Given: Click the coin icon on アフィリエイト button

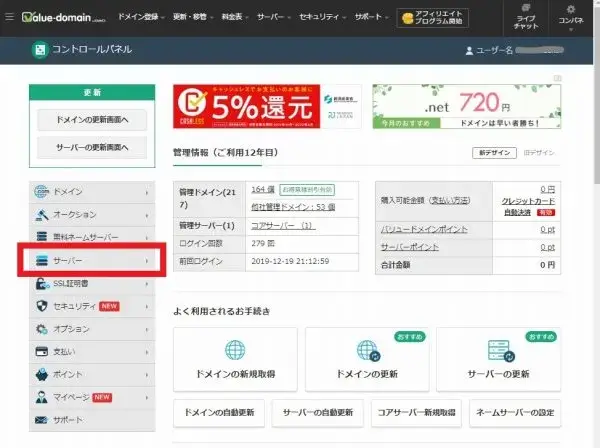Looking at the screenshot, I should 408,18.
